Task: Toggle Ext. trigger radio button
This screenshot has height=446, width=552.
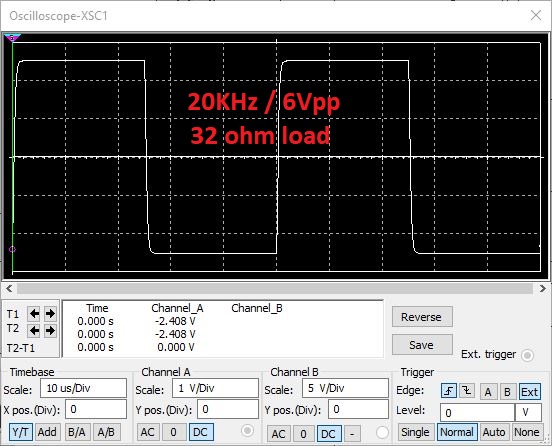Action: pos(527,355)
